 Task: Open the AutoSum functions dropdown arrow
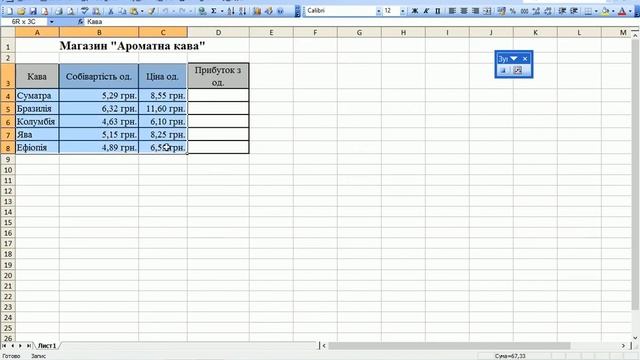(x=222, y=11)
